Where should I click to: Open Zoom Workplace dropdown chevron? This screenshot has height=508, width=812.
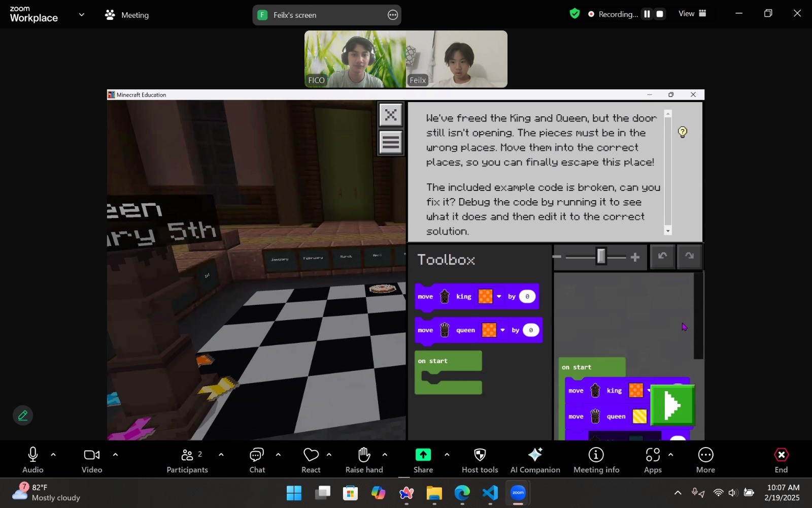(82, 15)
